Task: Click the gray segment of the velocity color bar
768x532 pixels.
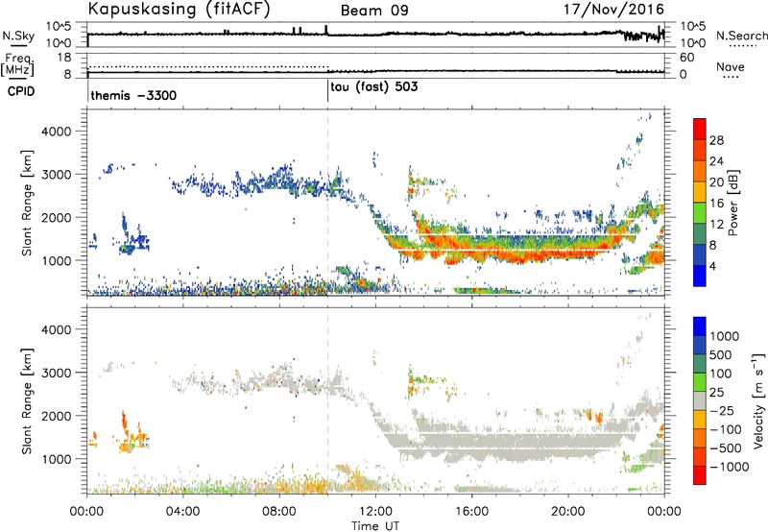Action: (x=700, y=401)
